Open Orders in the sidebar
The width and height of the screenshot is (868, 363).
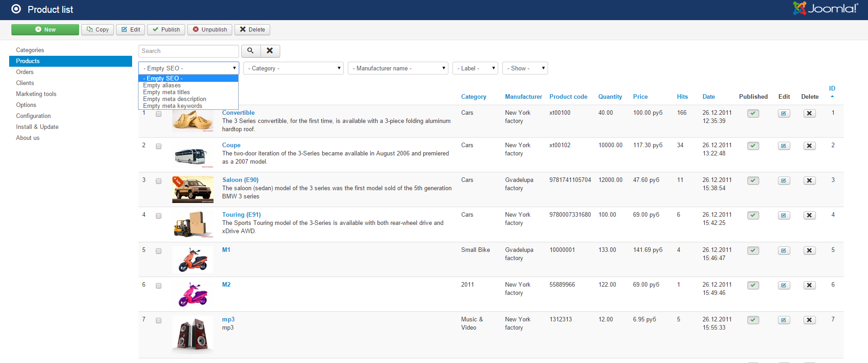pos(25,72)
